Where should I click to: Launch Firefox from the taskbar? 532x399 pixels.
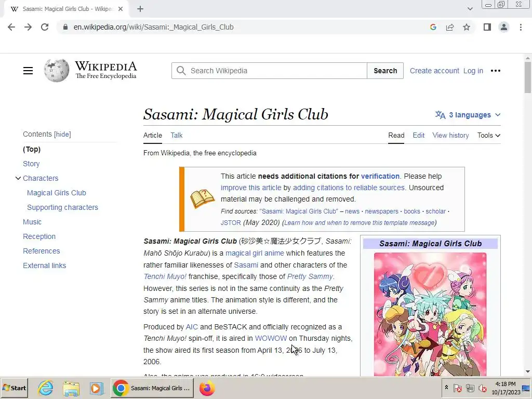tap(207, 388)
